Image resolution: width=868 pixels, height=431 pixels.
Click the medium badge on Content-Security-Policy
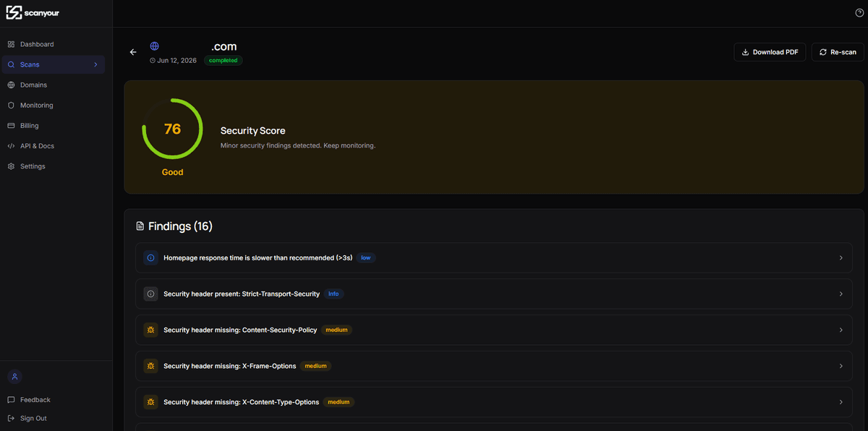point(336,330)
